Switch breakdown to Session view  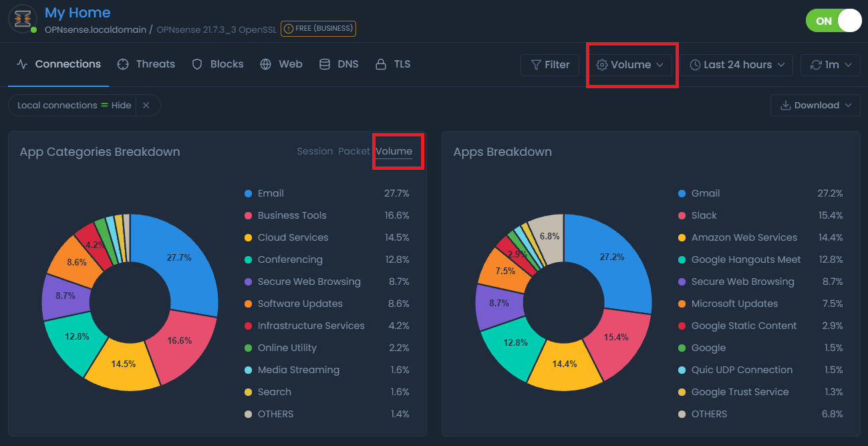coord(315,151)
